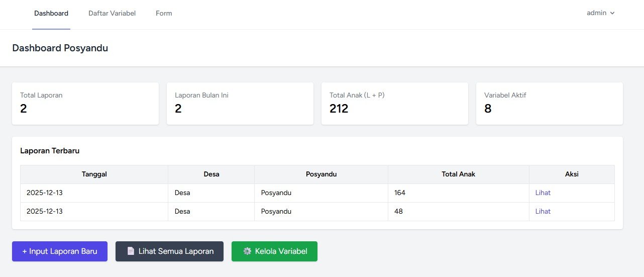The height and width of the screenshot is (277, 644).
Task: Click the Total Anak column header
Action: point(458,174)
